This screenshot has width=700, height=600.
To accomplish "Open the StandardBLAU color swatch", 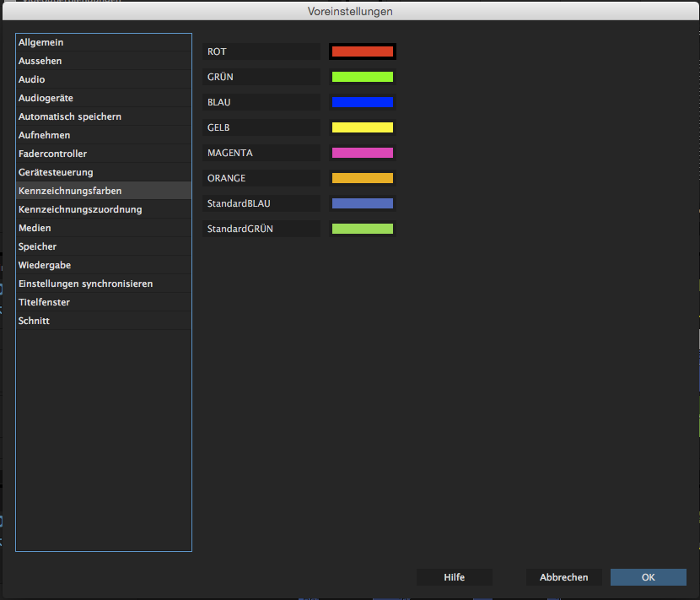I will tap(363, 203).
